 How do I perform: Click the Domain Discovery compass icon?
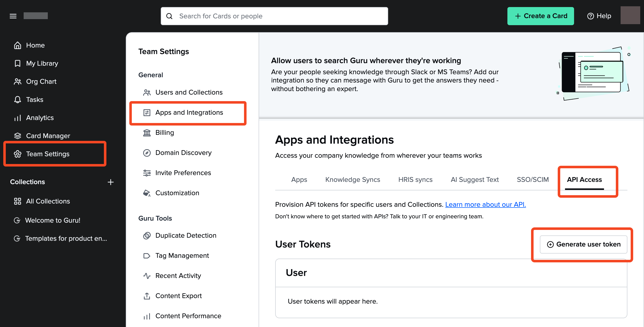pos(147,153)
